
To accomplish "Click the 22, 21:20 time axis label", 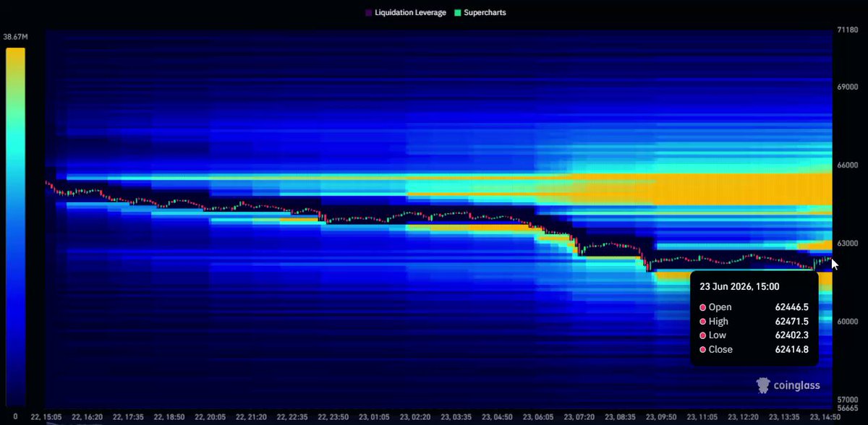I will pos(252,417).
